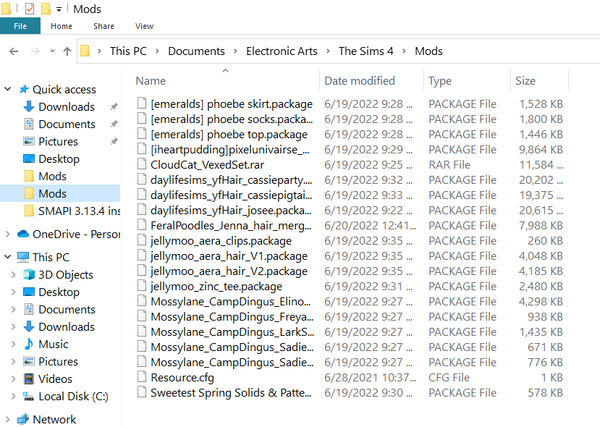This screenshot has height=427, width=600.
Task: Click 'The Sims 4' breadcrumb
Action: (366, 51)
